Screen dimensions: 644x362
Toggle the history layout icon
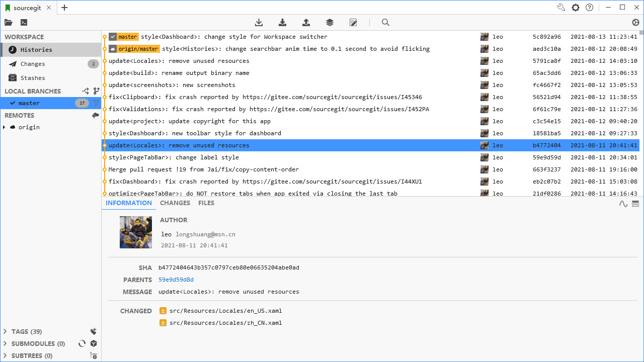click(635, 204)
